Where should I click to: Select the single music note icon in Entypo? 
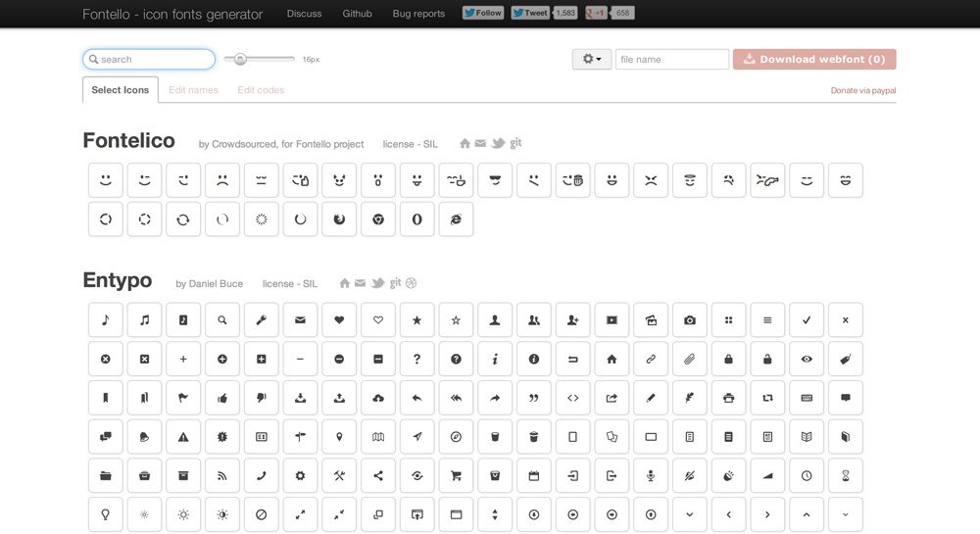click(x=106, y=320)
